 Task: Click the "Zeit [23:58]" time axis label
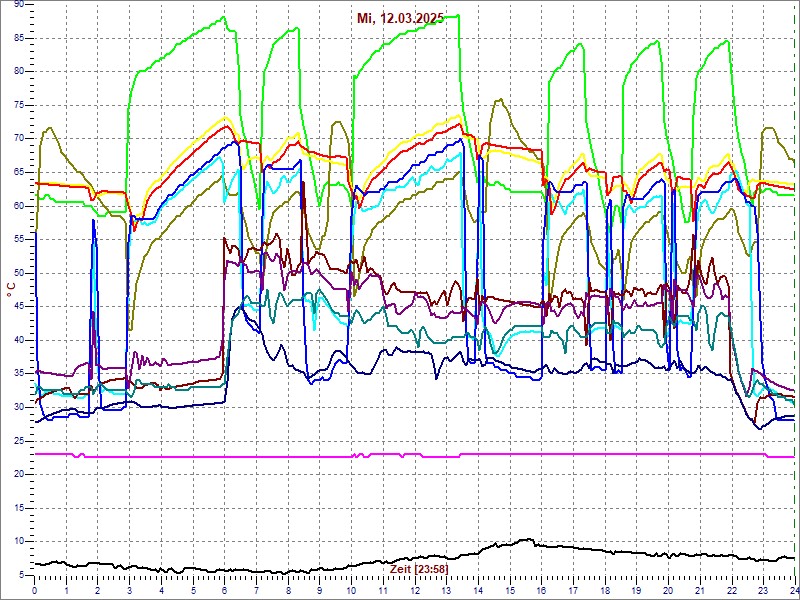click(x=419, y=568)
